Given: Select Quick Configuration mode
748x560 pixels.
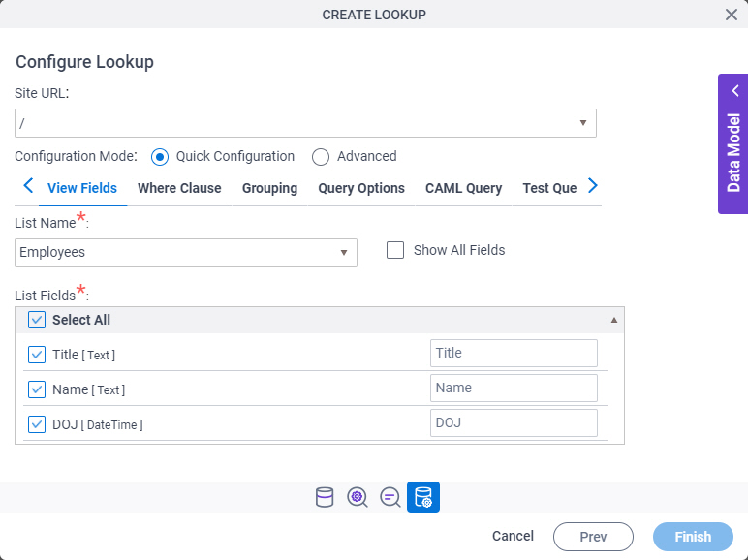Looking at the screenshot, I should point(159,156).
